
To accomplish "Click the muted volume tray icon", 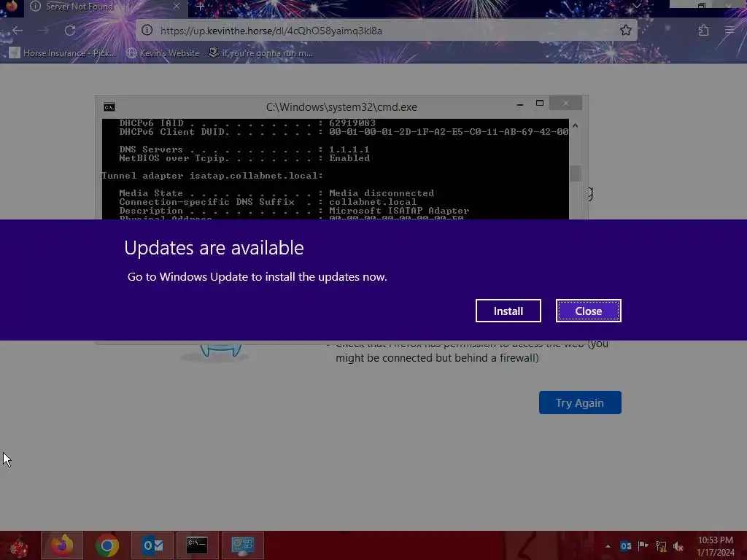I will coord(678,546).
